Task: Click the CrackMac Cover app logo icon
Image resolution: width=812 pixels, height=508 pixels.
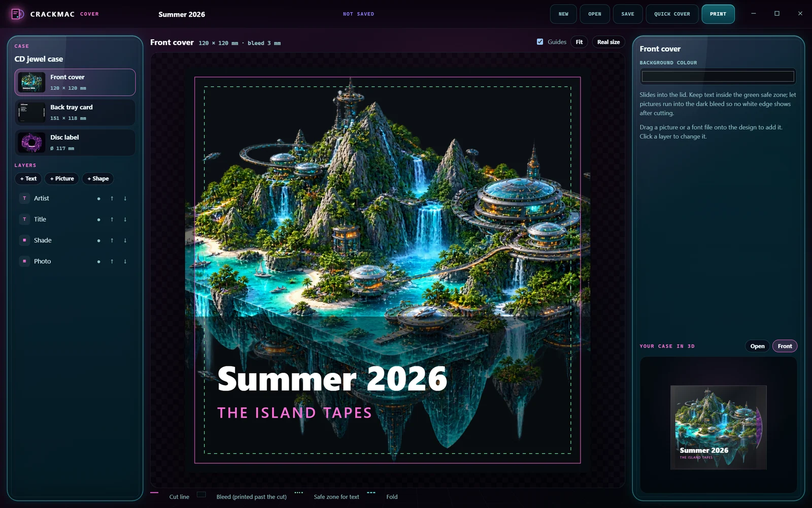Action: [x=17, y=14]
